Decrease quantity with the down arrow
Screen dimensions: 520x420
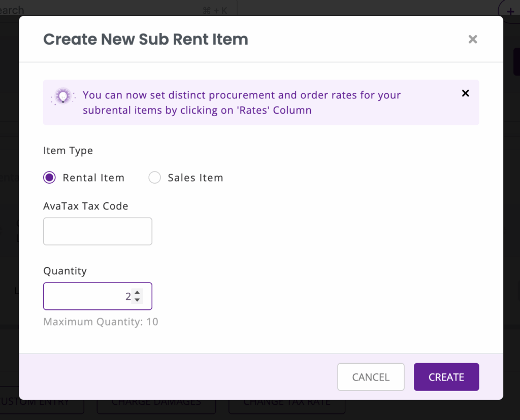137,300
